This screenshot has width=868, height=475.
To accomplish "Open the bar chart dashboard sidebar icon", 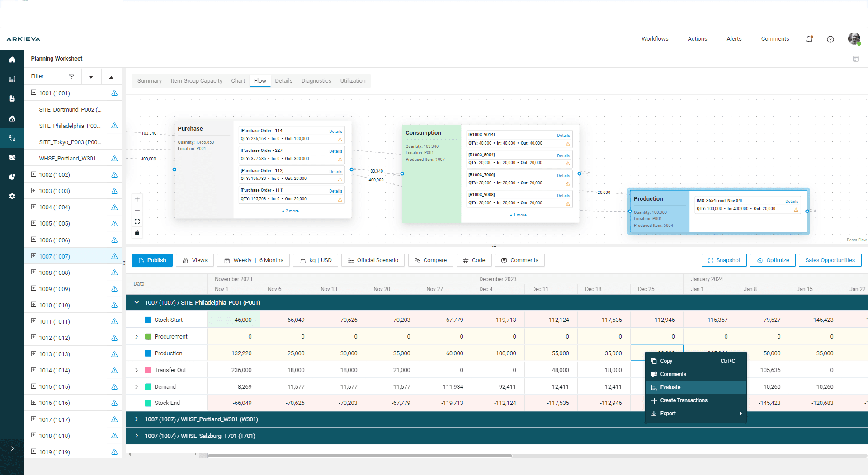I will click(12, 79).
